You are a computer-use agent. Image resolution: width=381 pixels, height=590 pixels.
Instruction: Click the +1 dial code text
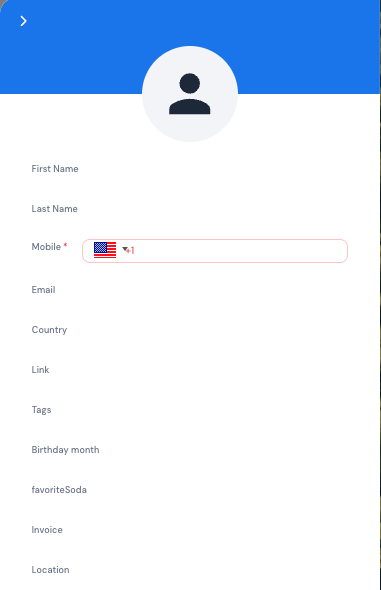(x=131, y=251)
